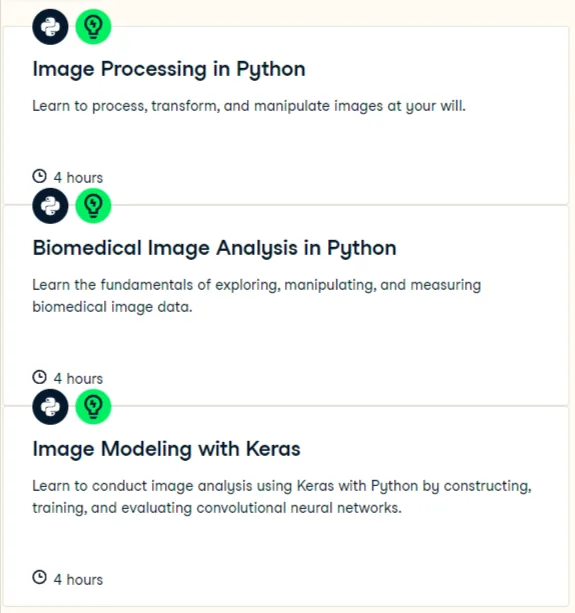Image resolution: width=575 pixels, height=613 pixels.
Task: Click Python icon on Image Modeling with Keras card
Action: tap(50, 407)
